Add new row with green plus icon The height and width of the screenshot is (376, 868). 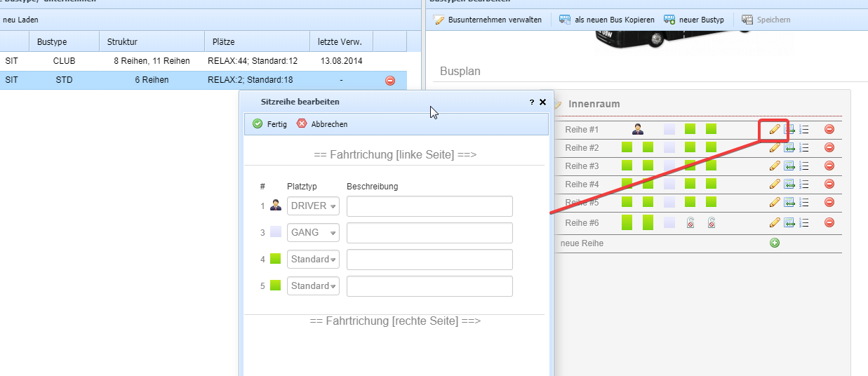775,243
